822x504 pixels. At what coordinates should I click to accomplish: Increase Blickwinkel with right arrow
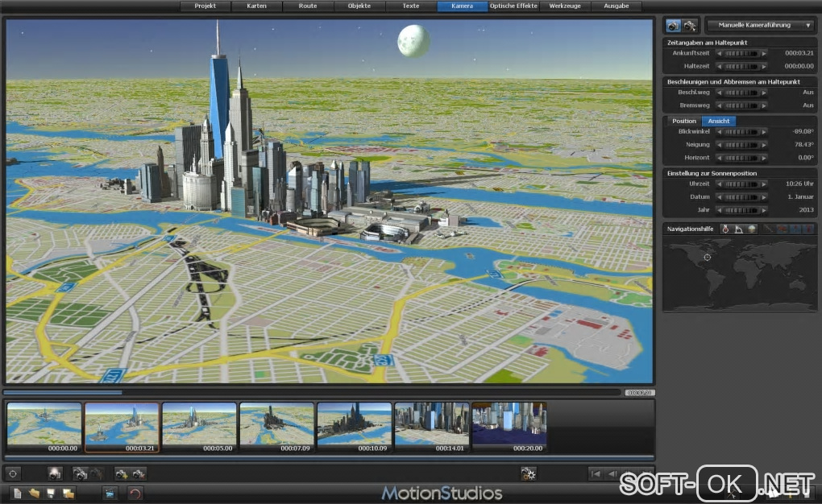[764, 132]
